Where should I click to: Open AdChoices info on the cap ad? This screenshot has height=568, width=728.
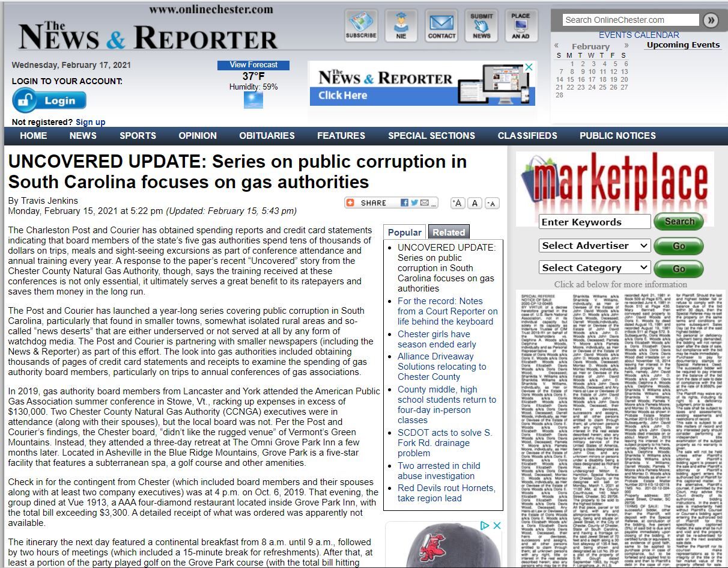coord(485,526)
